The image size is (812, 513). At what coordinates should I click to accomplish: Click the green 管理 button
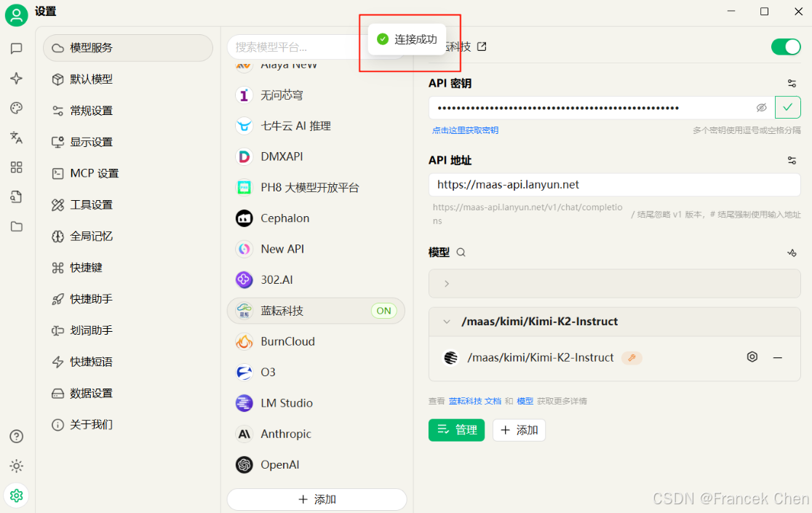tap(456, 430)
